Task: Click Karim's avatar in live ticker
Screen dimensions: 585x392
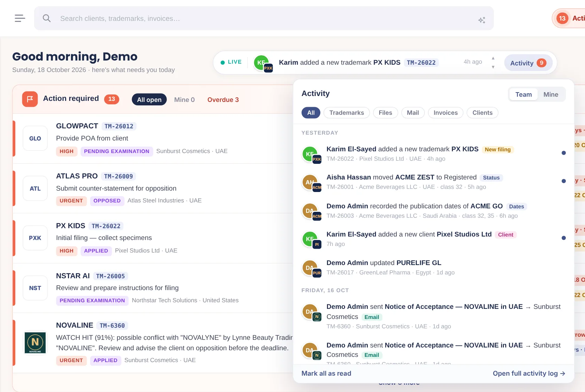Action: (x=262, y=63)
